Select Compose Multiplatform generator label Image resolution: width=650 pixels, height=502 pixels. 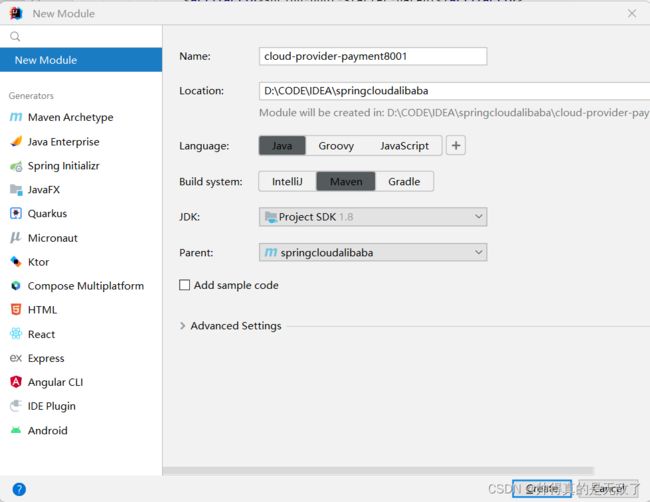pos(86,286)
